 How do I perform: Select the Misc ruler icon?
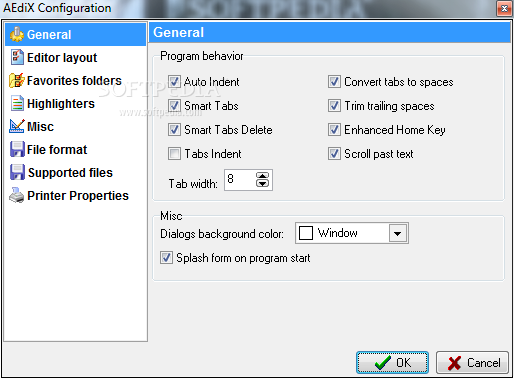point(17,126)
